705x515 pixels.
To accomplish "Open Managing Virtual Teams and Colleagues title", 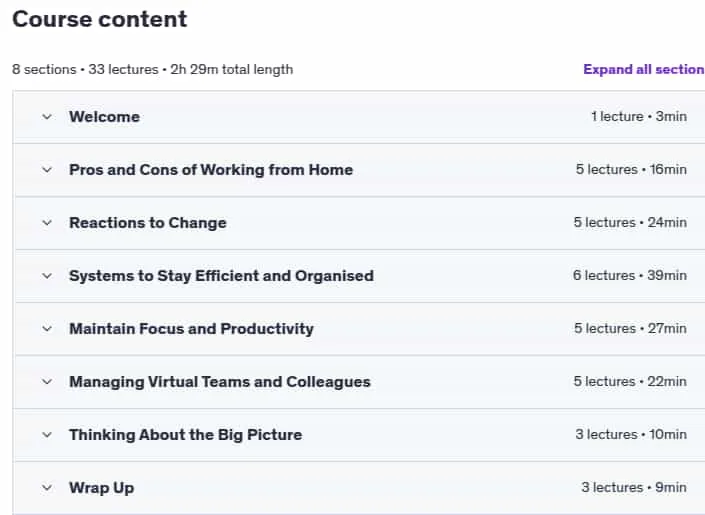I will (219, 382).
